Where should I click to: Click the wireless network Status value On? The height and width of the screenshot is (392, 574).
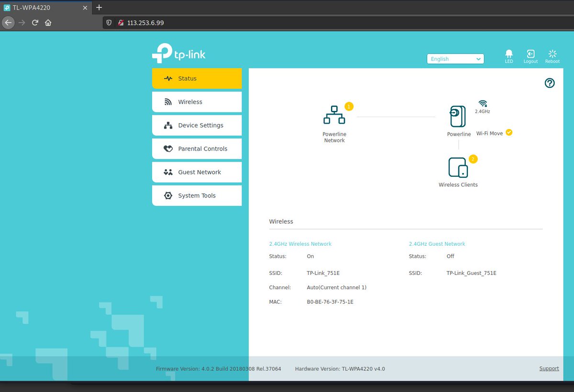click(310, 256)
